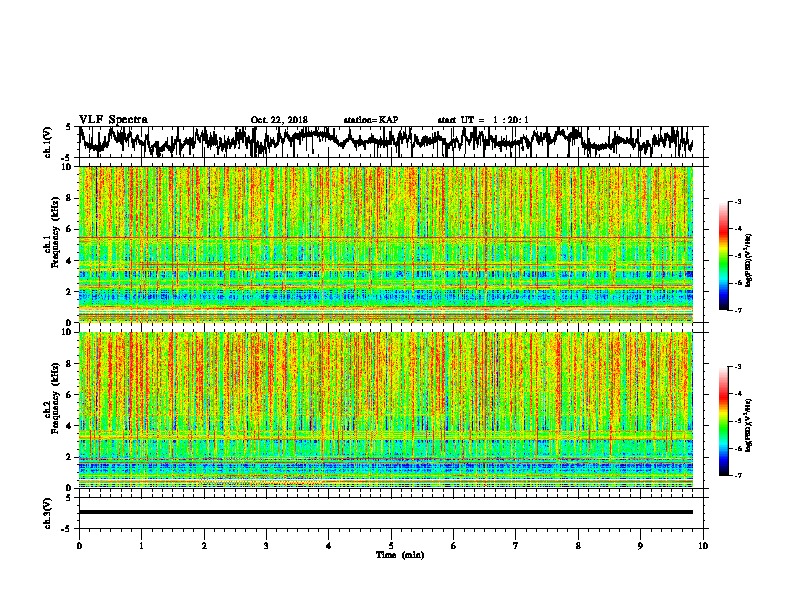Click the "ch.1(V)" axis label at the top

point(48,142)
